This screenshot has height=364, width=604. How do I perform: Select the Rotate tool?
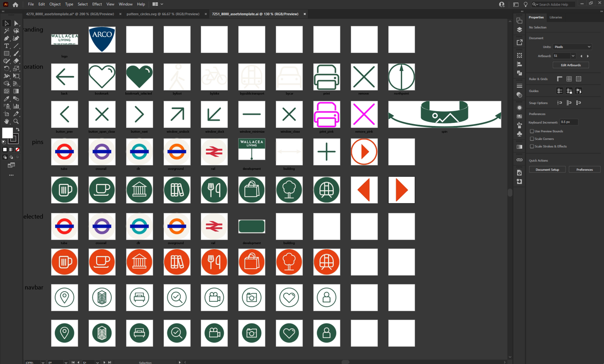click(x=6, y=68)
